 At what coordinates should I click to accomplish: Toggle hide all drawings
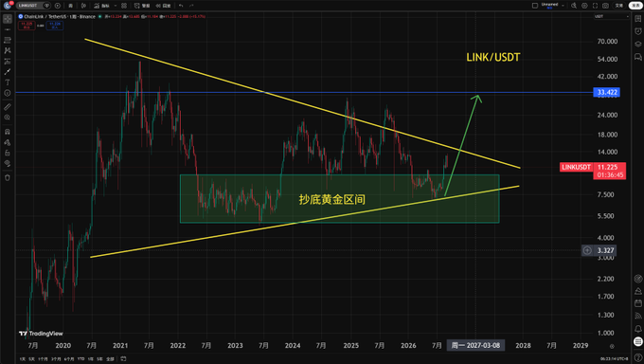pyautogui.click(x=8, y=163)
